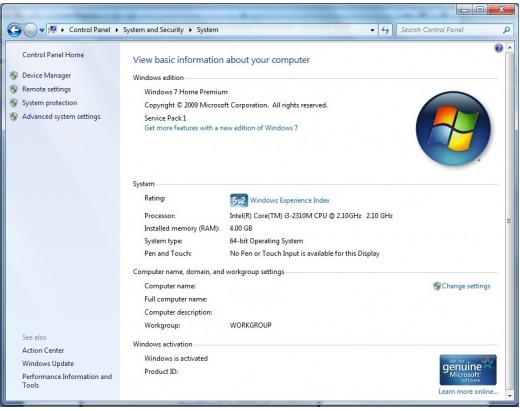Open Control Panel Home

click(53, 55)
